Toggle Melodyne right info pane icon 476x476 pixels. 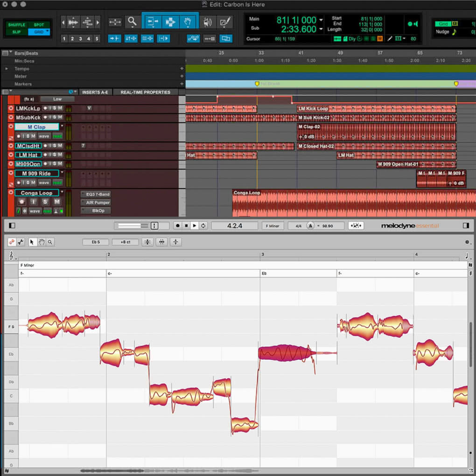[x=466, y=225]
